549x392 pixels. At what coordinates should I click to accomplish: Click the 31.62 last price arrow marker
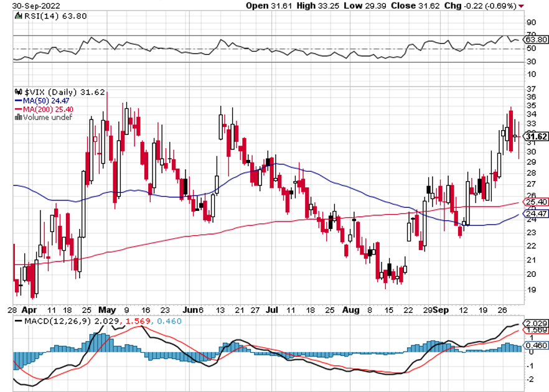[536, 136]
